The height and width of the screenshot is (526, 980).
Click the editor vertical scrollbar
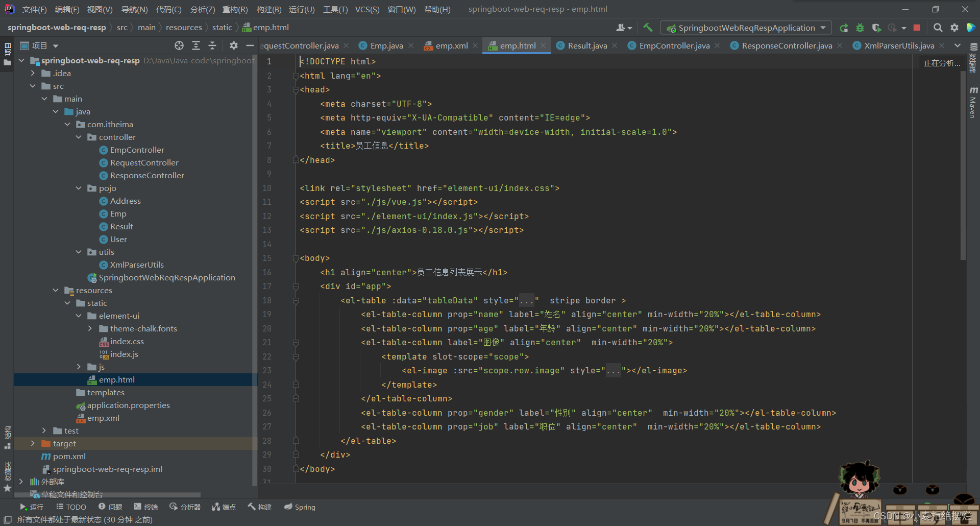963,165
